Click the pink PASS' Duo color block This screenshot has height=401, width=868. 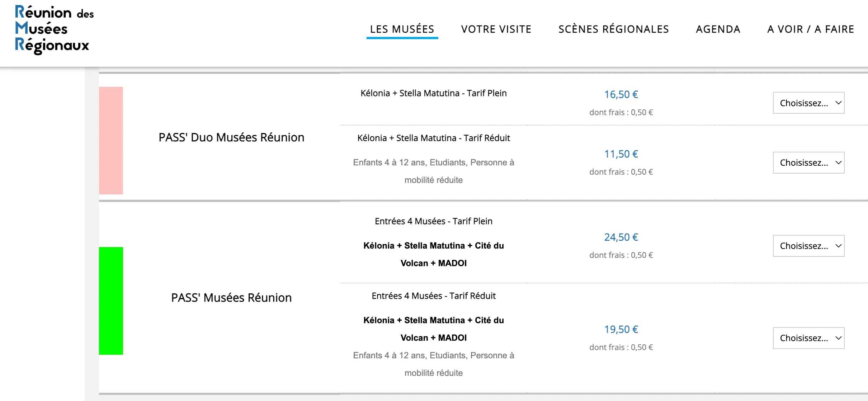[x=111, y=141]
